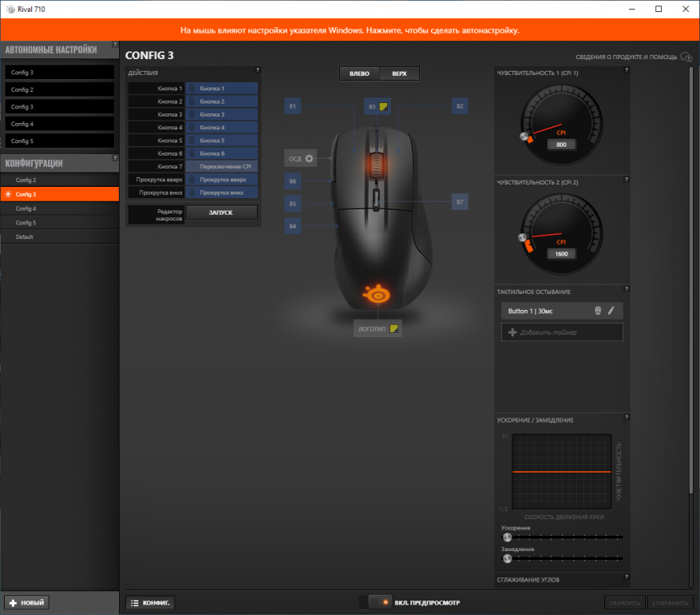Open the Scroll down action dropdown

point(221,192)
